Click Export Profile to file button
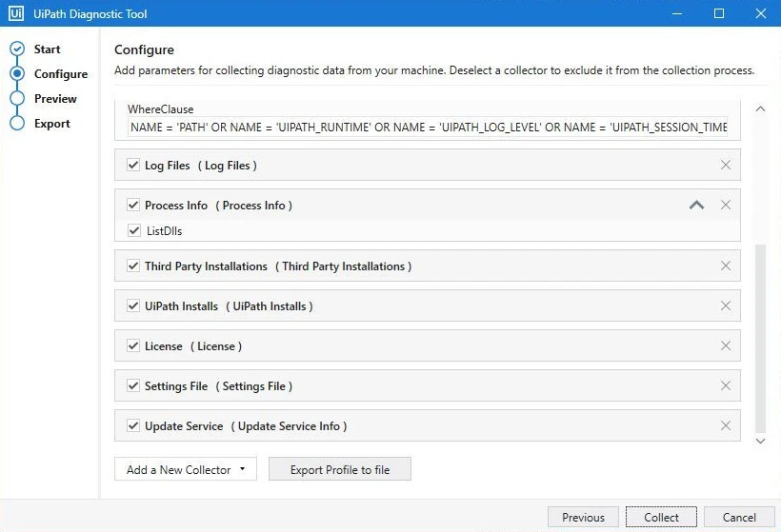 point(340,469)
